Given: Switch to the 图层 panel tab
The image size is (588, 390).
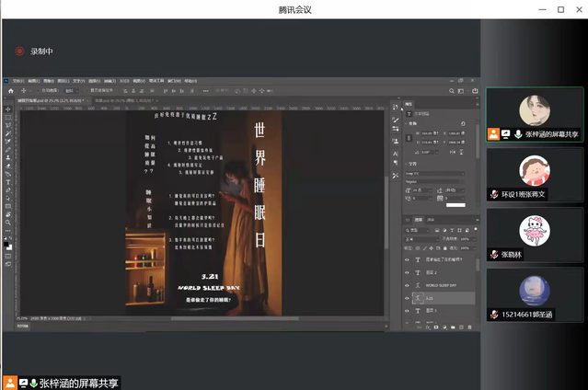Looking at the screenshot, I should [x=417, y=221].
